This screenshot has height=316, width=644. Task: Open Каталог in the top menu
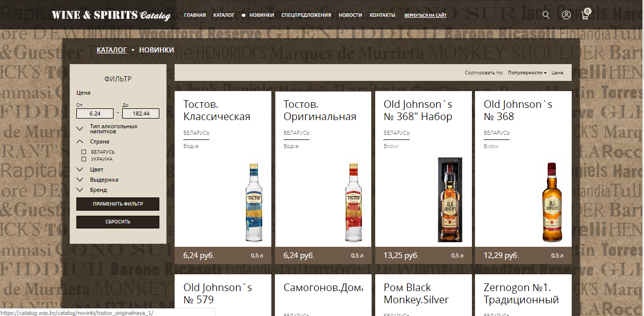pyautogui.click(x=224, y=15)
